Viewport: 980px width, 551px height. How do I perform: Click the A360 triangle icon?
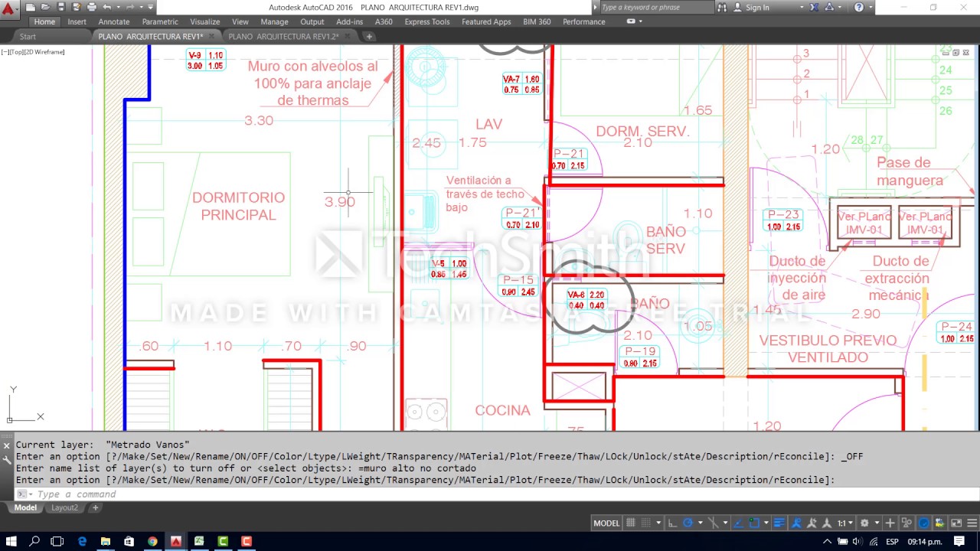[x=829, y=7]
